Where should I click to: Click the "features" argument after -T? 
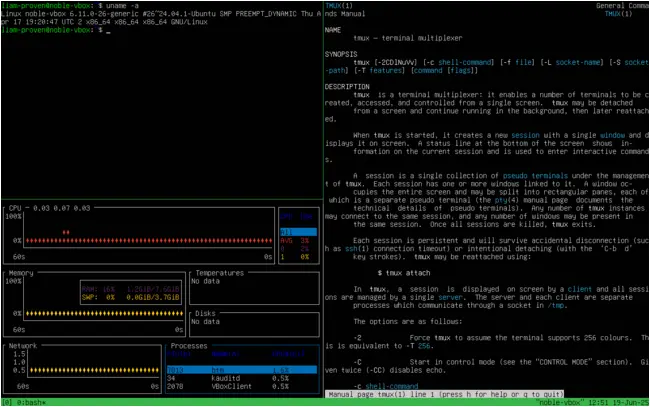(386, 70)
